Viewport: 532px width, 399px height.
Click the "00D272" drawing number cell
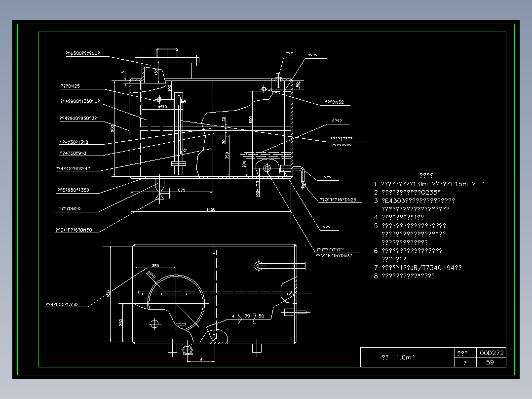pyautogui.click(x=492, y=353)
